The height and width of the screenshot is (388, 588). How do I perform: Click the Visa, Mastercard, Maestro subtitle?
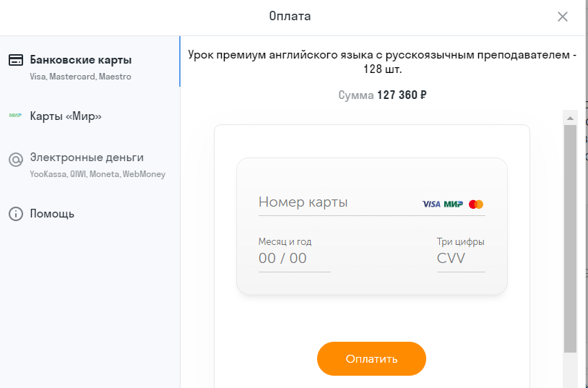pos(81,77)
